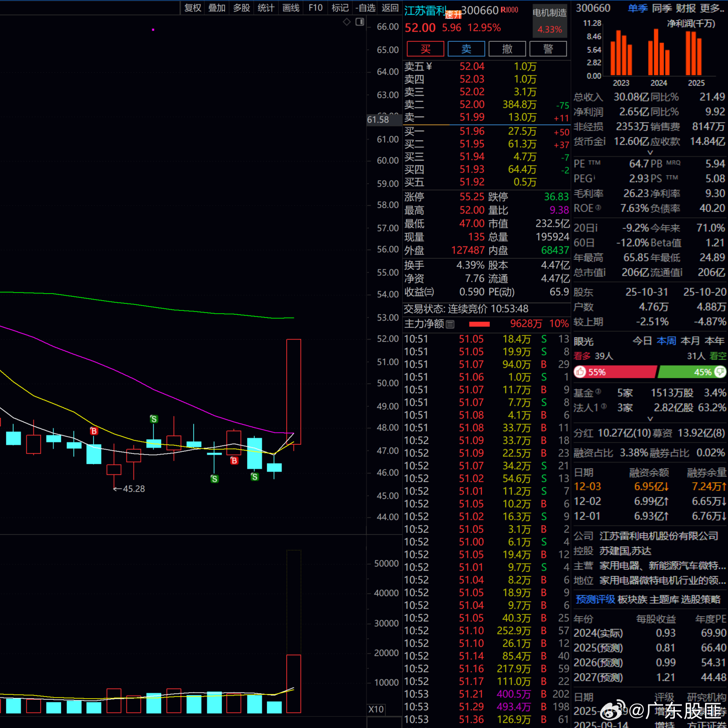The width and height of the screenshot is (728, 728).
Task: Click the green 45% bearish bar
Action: [692, 372]
